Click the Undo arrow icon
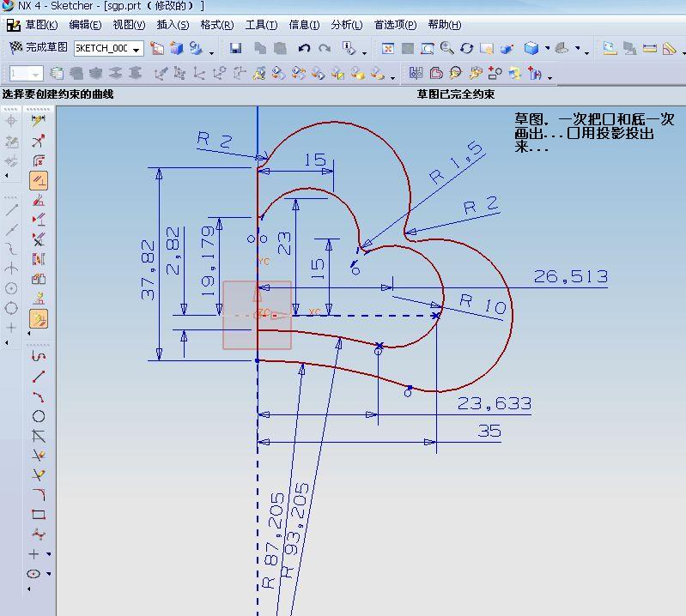Viewport: 686px width, 616px height. click(x=304, y=48)
